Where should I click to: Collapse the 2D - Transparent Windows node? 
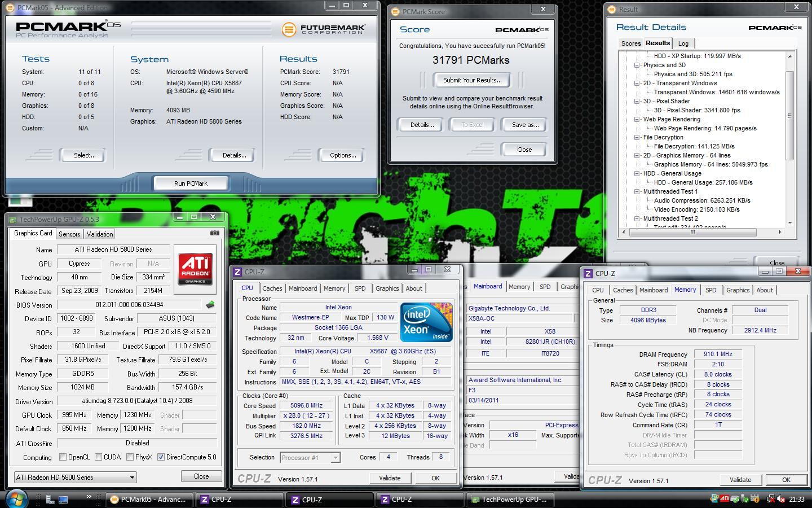click(x=637, y=83)
